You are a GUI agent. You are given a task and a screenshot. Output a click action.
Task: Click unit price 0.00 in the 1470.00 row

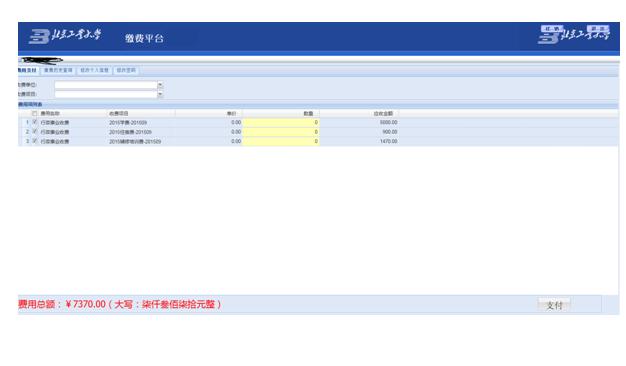coord(236,141)
